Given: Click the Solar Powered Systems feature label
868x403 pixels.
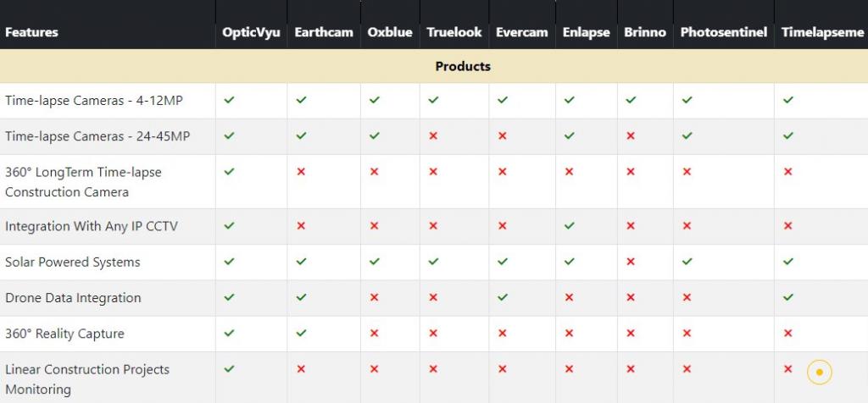Looking at the screenshot, I should [73, 262].
